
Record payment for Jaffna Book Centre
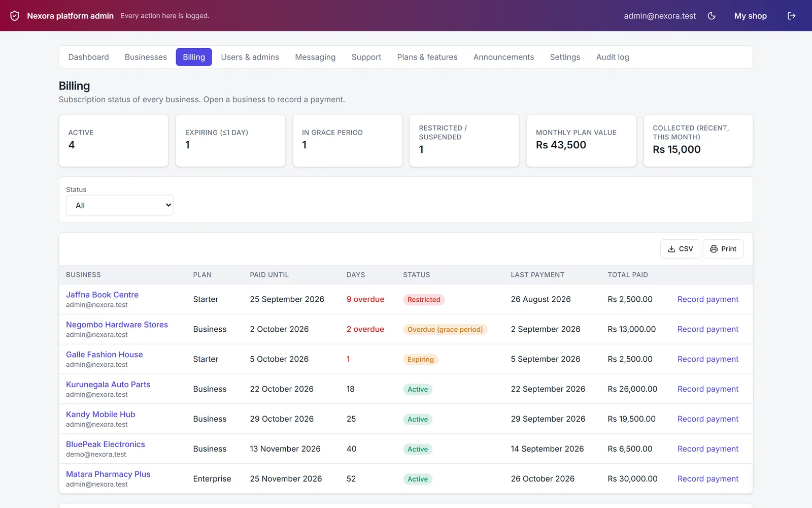click(x=707, y=299)
